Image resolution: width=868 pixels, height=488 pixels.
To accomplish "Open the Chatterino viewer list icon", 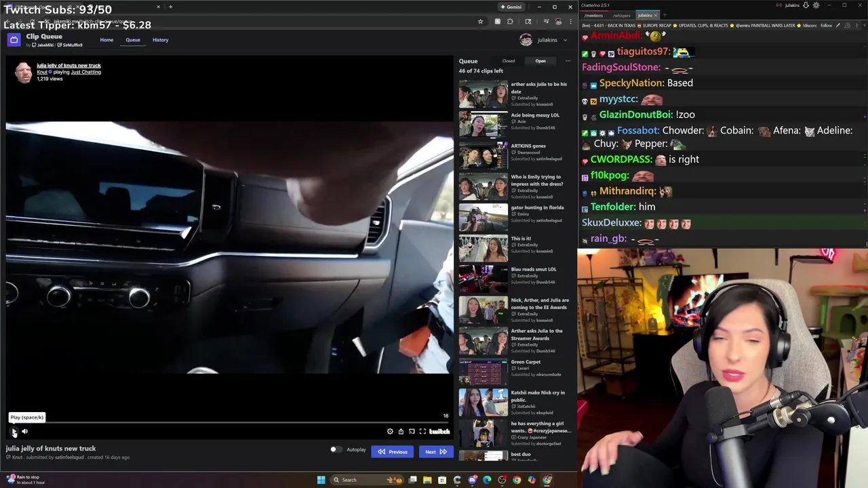I will 847,26.
